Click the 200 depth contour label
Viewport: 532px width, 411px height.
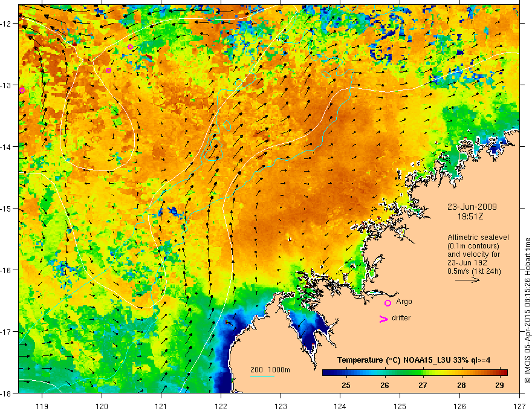tap(256, 370)
